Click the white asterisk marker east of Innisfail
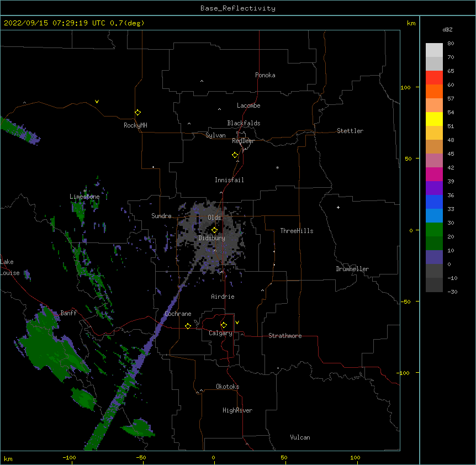The width and height of the screenshot is (476, 465). (277, 167)
